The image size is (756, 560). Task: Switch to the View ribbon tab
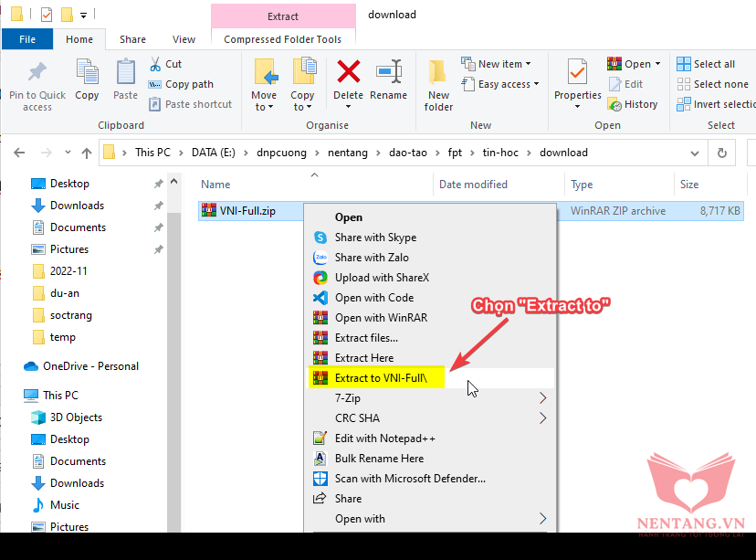click(x=184, y=39)
